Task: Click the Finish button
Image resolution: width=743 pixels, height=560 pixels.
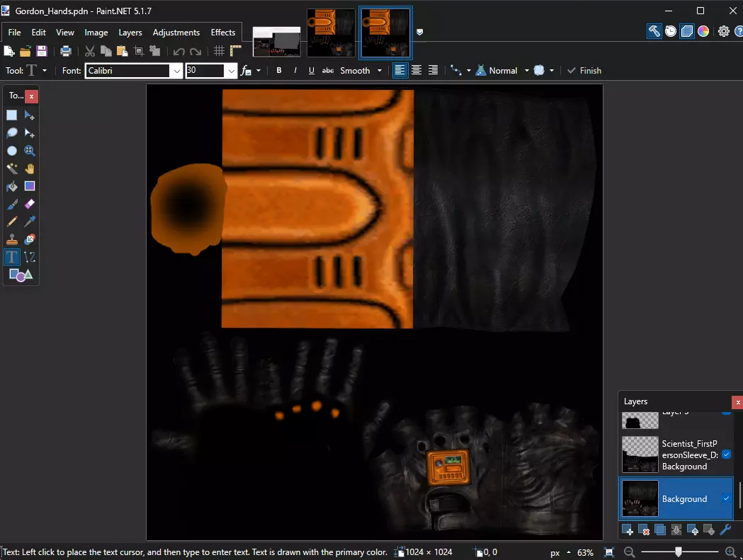Action: point(584,71)
